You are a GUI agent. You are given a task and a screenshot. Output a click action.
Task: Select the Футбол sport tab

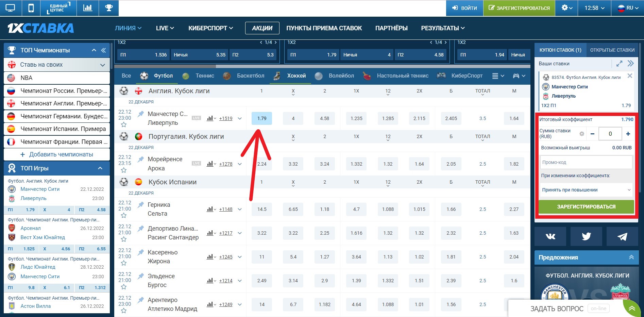(x=157, y=76)
